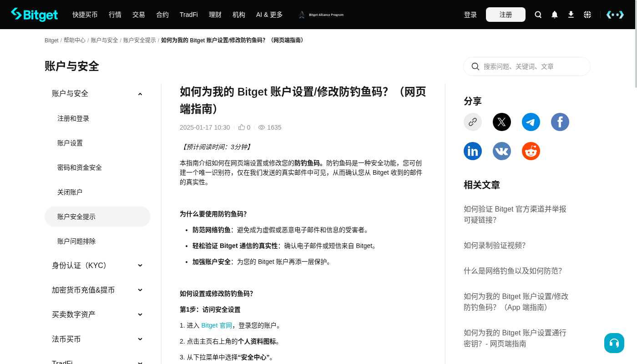This screenshot has height=364, width=637.
Task: Focus the 搜索问题、关键词、文章 search field
Action: [527, 66]
